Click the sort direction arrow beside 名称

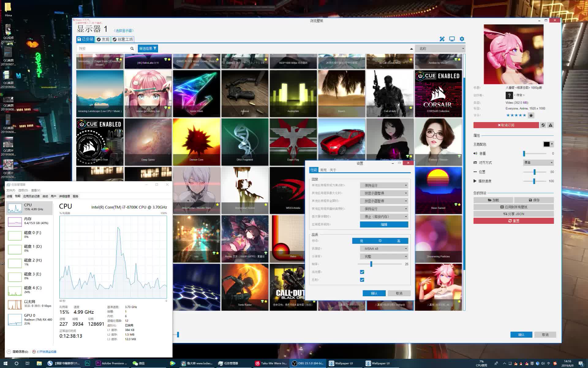tap(411, 49)
